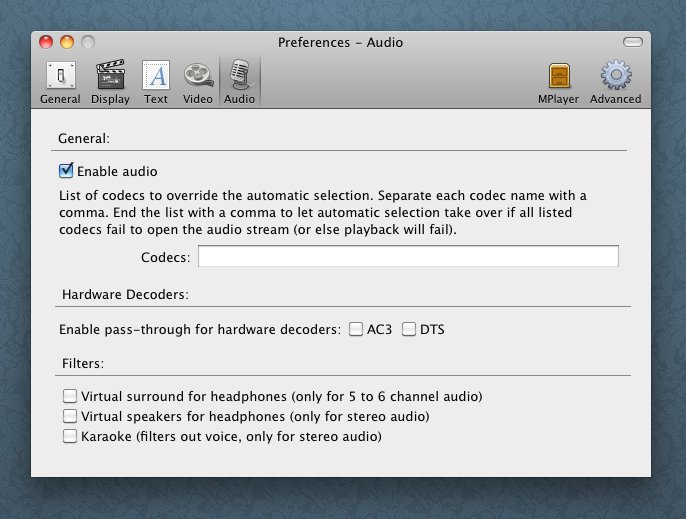
Task: Open the General preferences pane
Action: point(60,82)
